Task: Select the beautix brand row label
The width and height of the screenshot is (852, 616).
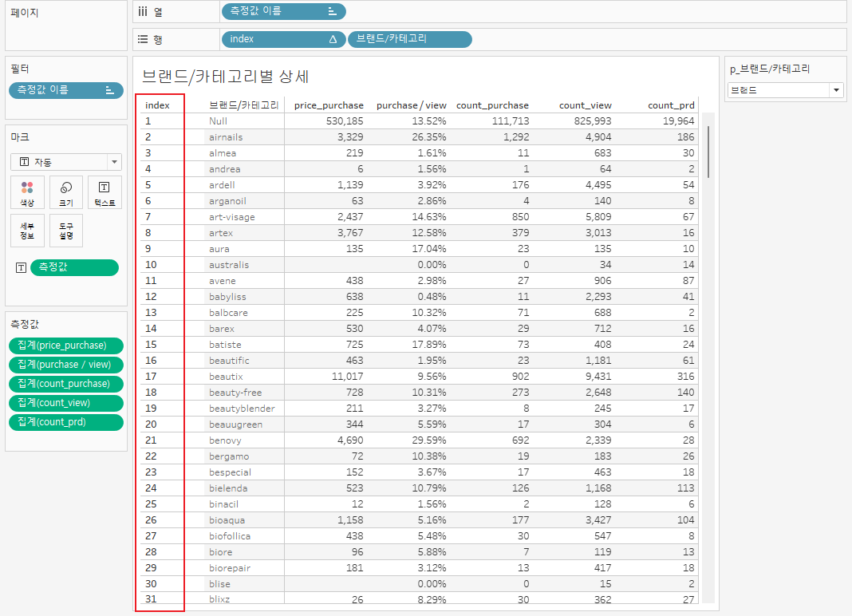Action: (x=226, y=377)
